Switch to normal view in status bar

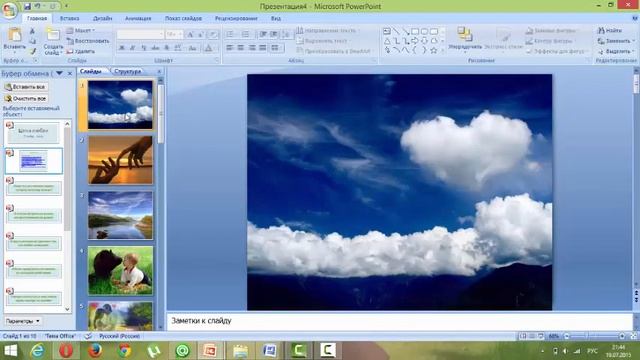point(523,336)
